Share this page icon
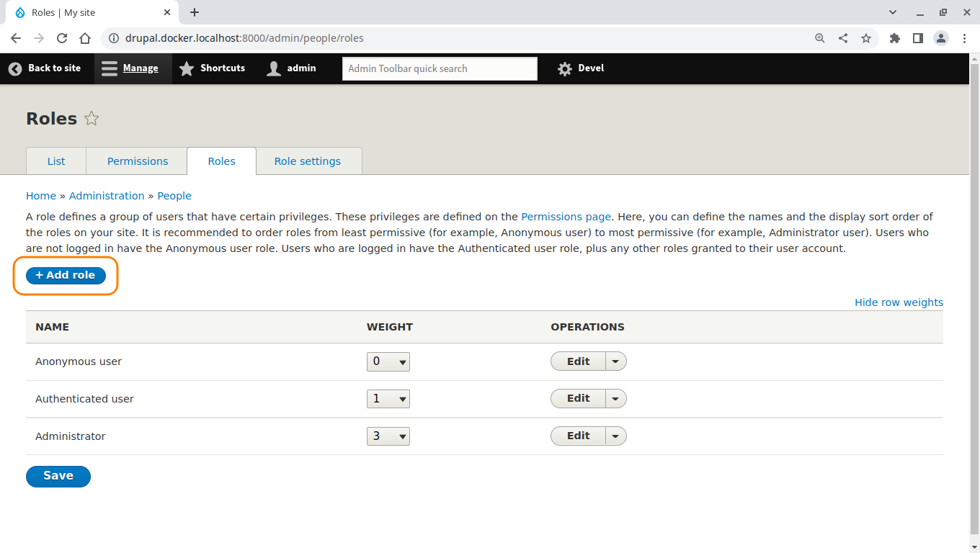 (x=843, y=38)
